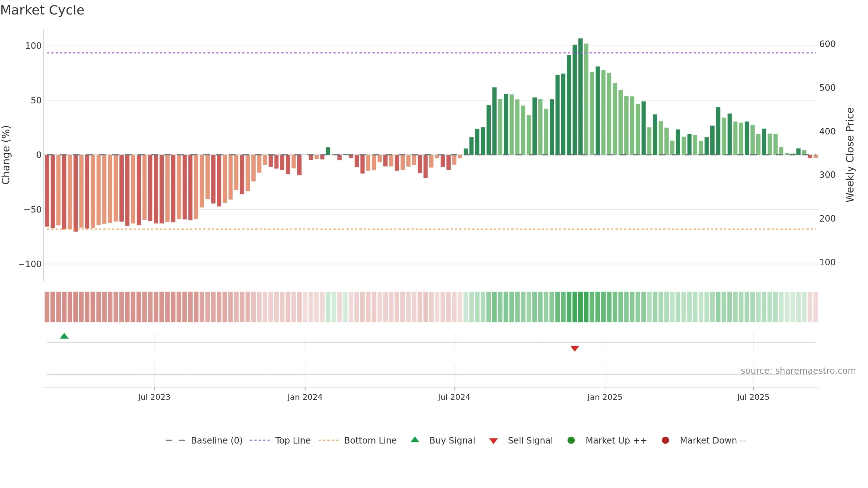Click the 600 tick label on the right axis

(x=827, y=44)
